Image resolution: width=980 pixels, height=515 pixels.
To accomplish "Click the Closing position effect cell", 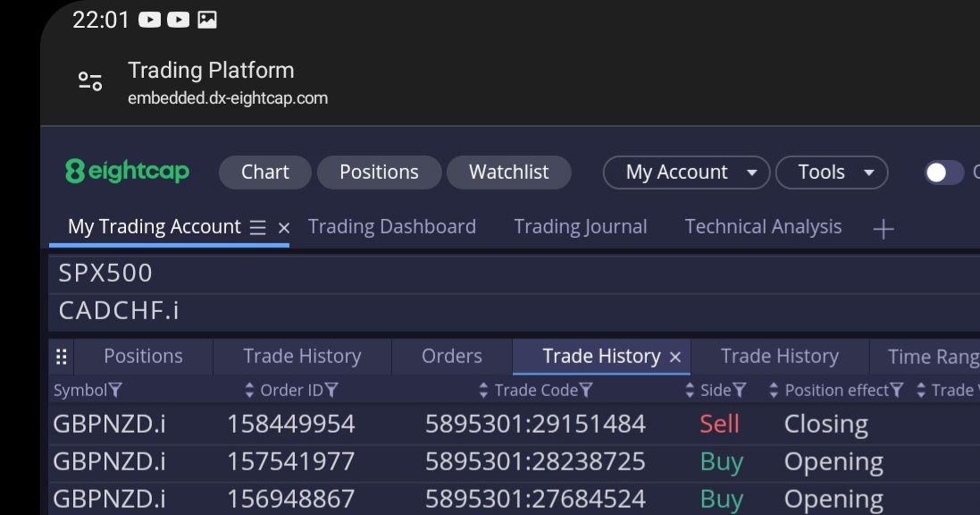I will [x=826, y=425].
